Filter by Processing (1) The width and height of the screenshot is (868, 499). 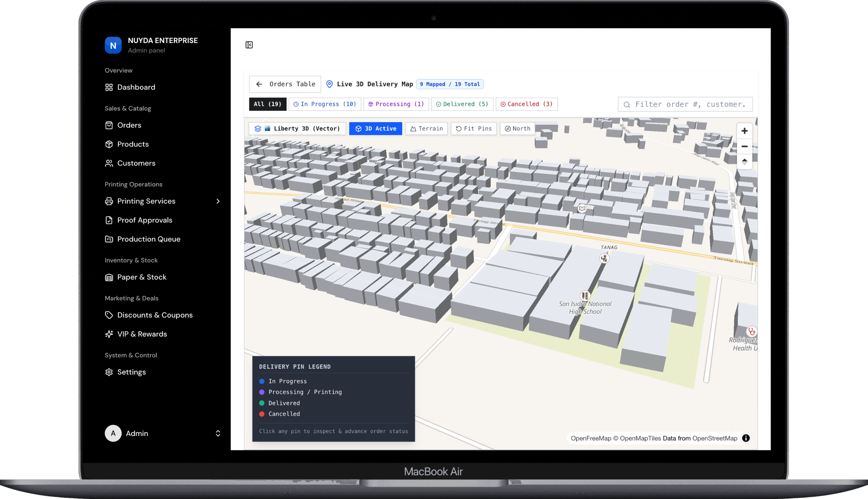396,104
